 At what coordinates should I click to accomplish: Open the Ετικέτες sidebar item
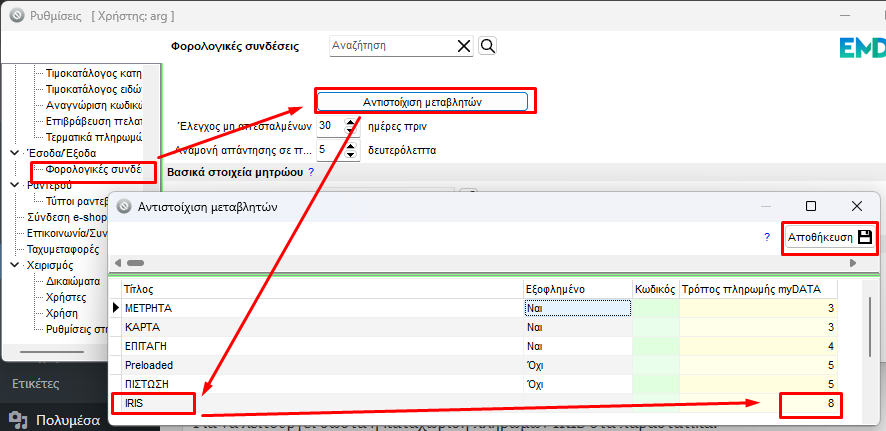[36, 383]
